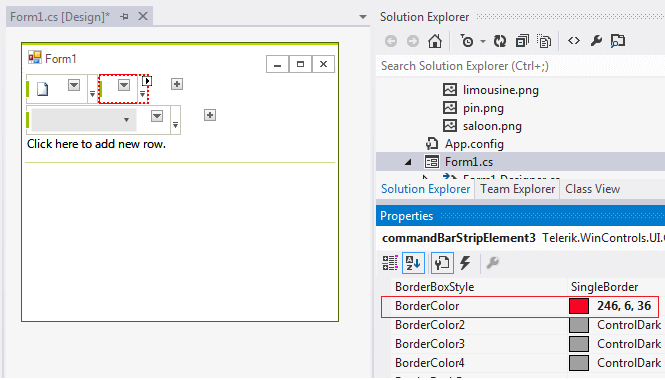Click the BorderColor2 gray swatch
665x380 pixels.
[x=579, y=325]
